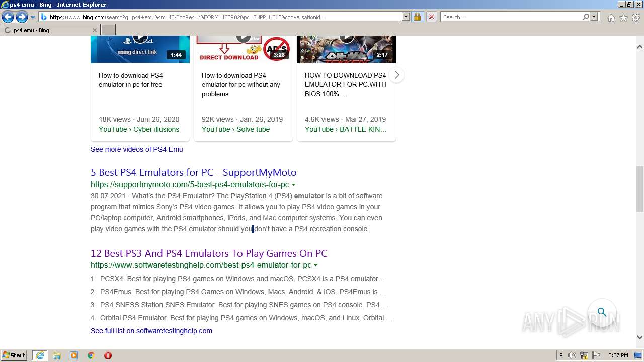Click Internet Explorer taskbar icon
Screen dimensions: 644x362
(39, 355)
